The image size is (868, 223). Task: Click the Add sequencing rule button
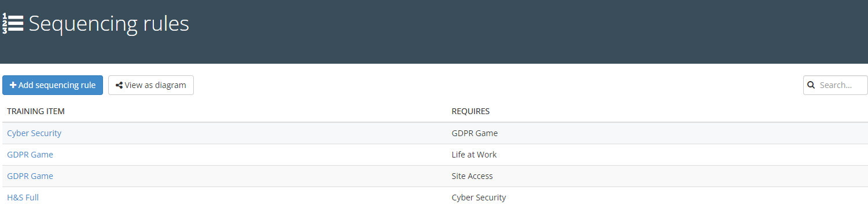coord(53,85)
